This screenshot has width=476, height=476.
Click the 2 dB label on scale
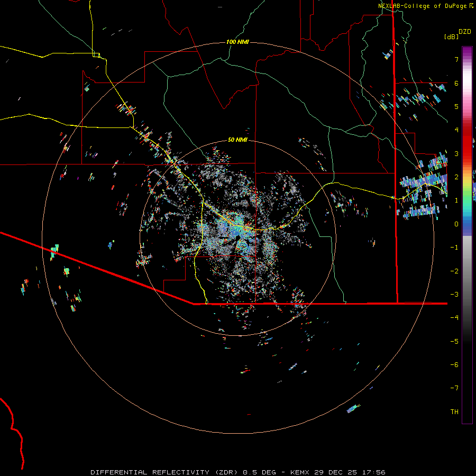tap(456, 177)
